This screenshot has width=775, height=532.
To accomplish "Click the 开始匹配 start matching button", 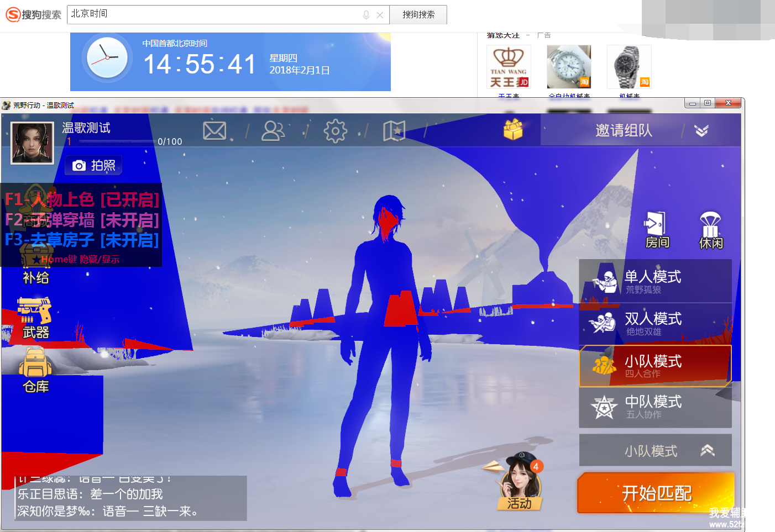I will tap(656, 493).
